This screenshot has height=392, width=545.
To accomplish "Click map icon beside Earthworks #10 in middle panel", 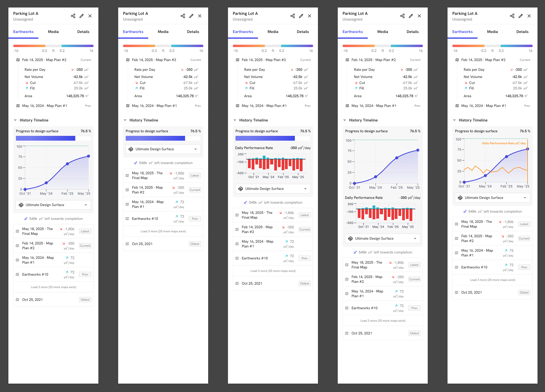I will click(x=237, y=258).
